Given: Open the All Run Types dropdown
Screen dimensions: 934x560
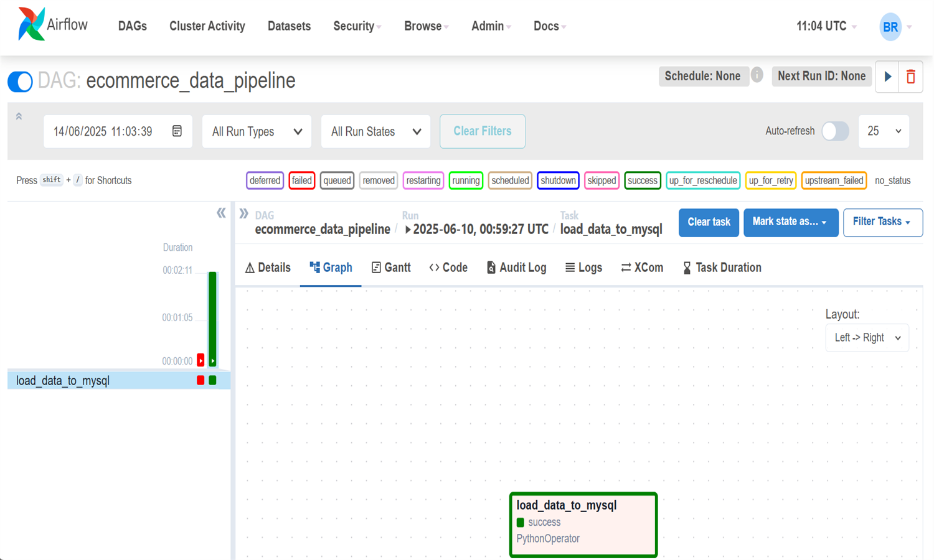Looking at the screenshot, I should pyautogui.click(x=257, y=131).
